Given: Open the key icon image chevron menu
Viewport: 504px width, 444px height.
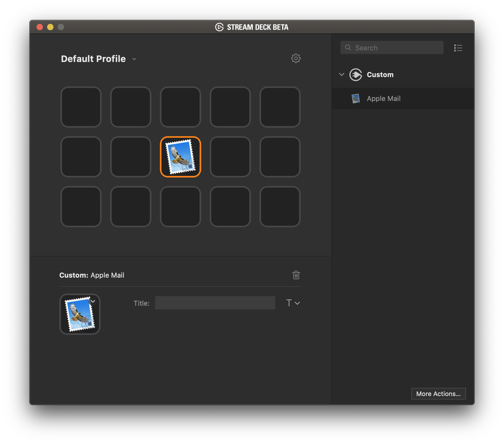Looking at the screenshot, I should [93, 301].
